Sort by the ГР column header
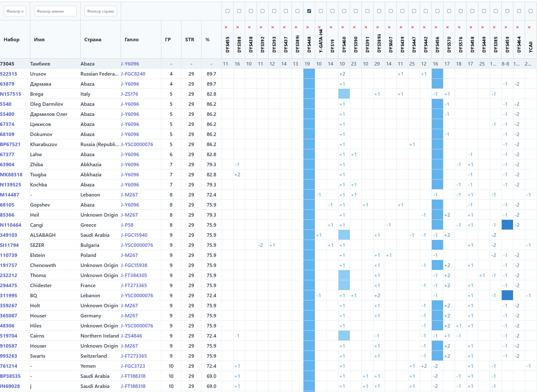Image resolution: width=537 pixels, height=392 pixels. (x=168, y=40)
